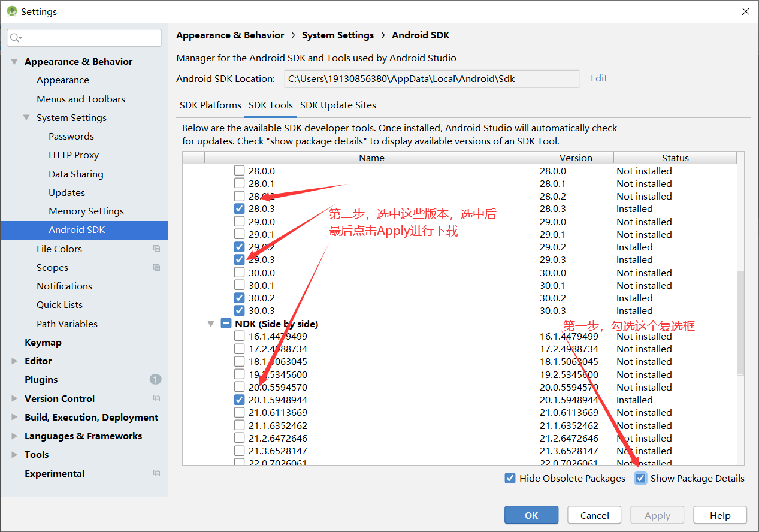
Task: Check the 29.0.0 build tools checkbox
Action: point(239,222)
